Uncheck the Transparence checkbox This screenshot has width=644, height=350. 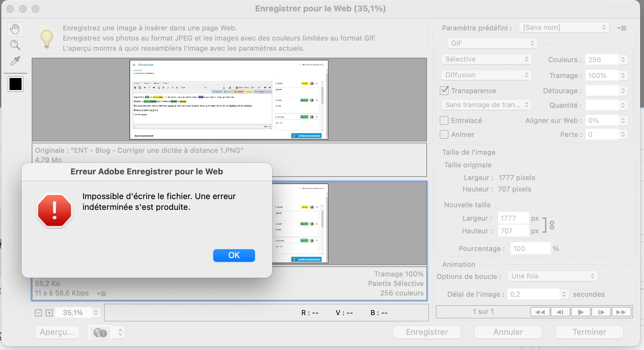(x=444, y=91)
